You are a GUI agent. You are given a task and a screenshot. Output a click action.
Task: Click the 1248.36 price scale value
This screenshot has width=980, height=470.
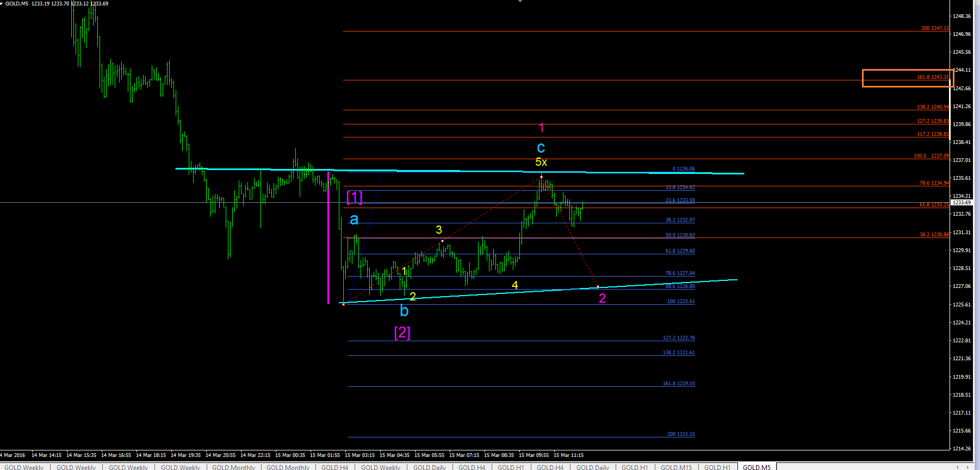pyautogui.click(x=962, y=16)
